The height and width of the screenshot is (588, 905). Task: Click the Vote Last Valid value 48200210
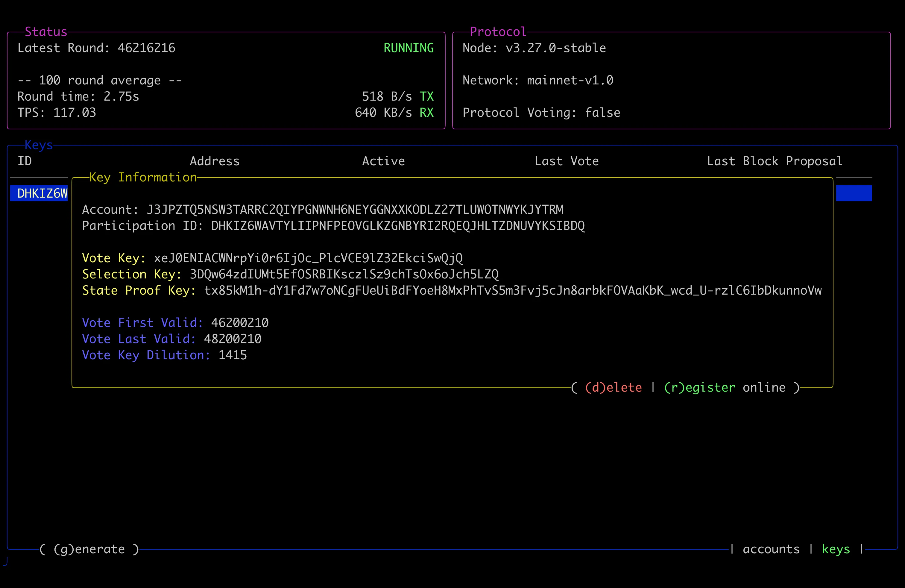coord(233,339)
